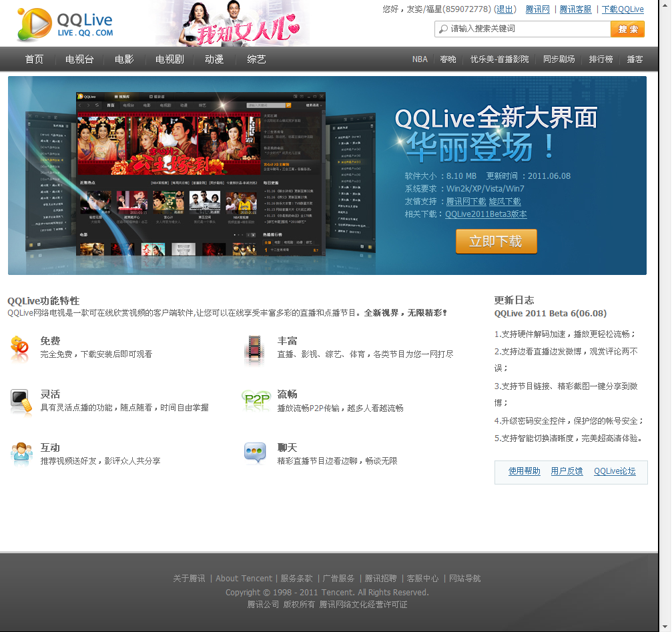Go to the 春晚 section

[x=448, y=59]
